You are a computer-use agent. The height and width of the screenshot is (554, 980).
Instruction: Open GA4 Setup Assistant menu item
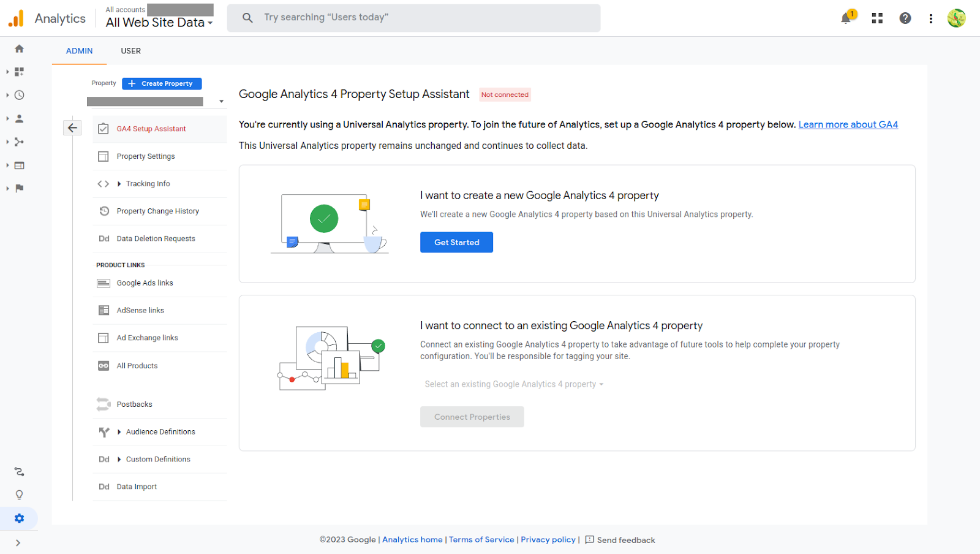[x=160, y=129]
